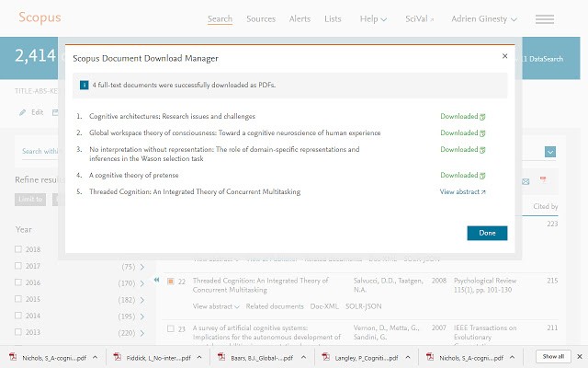588x368 pixels.
Task: Check the 2014 year filter checkbox
Action: click(19, 316)
